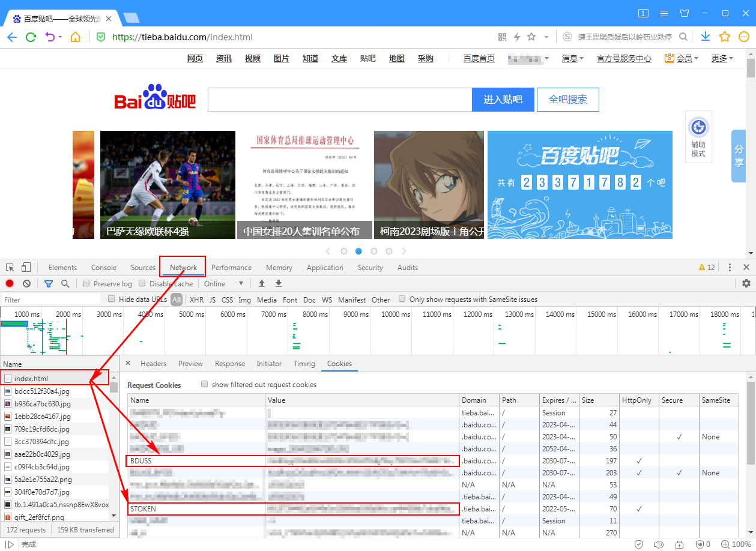Open the Application tab
Screen dimensions: 756x551
(325, 268)
